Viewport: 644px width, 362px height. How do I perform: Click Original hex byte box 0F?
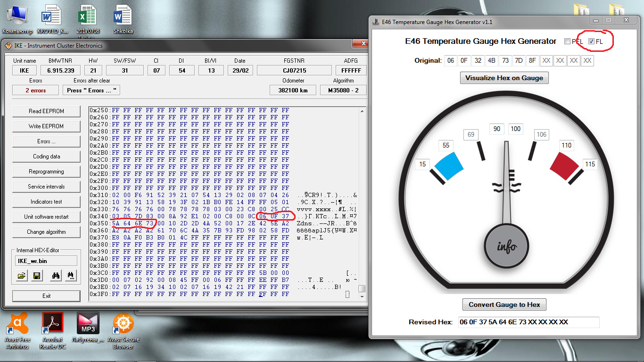pos(465,60)
